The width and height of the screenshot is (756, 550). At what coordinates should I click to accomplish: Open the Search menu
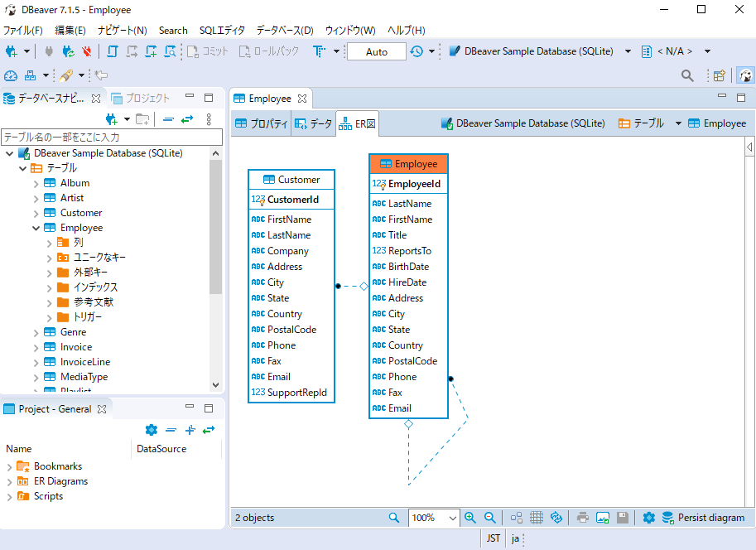(x=173, y=31)
